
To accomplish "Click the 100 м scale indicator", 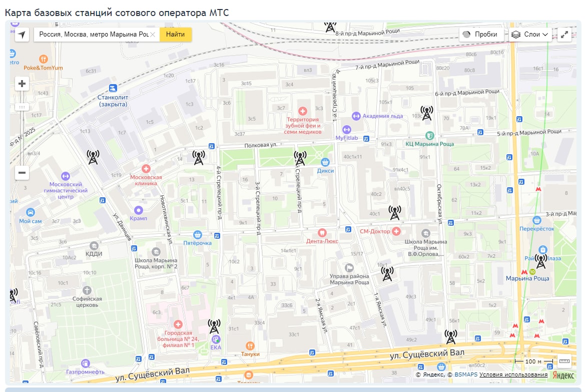I will tap(534, 361).
